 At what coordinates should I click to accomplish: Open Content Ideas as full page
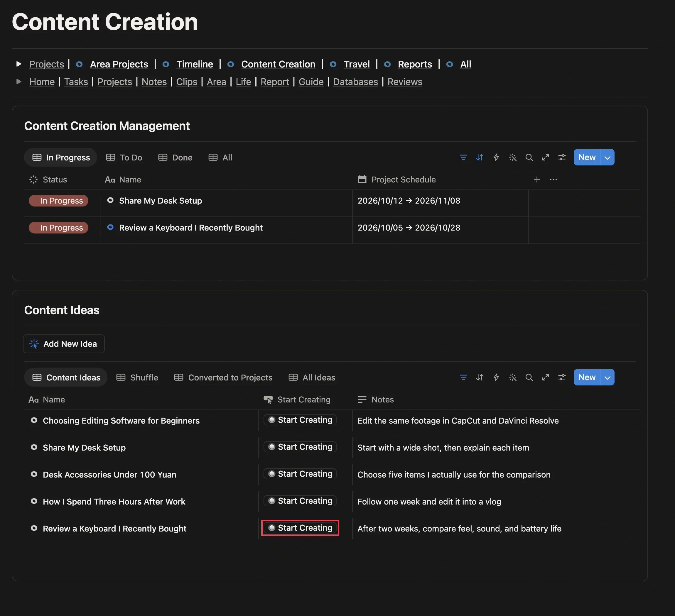tap(545, 378)
